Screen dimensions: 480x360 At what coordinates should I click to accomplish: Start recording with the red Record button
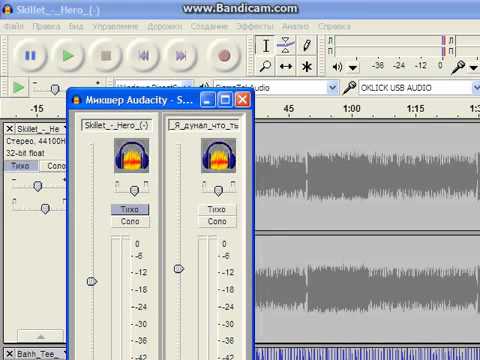(224, 56)
